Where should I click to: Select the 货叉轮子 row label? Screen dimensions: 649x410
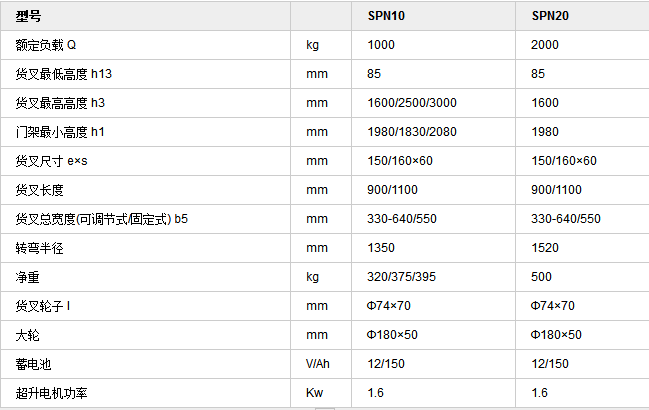[x=43, y=306]
